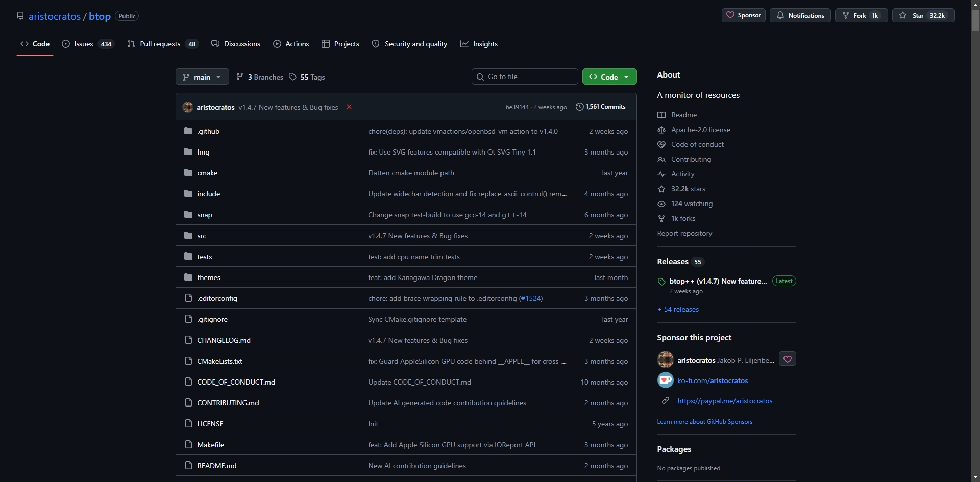The height and width of the screenshot is (482, 980).
Task: Click the file icon for LICENSE
Action: [188, 424]
